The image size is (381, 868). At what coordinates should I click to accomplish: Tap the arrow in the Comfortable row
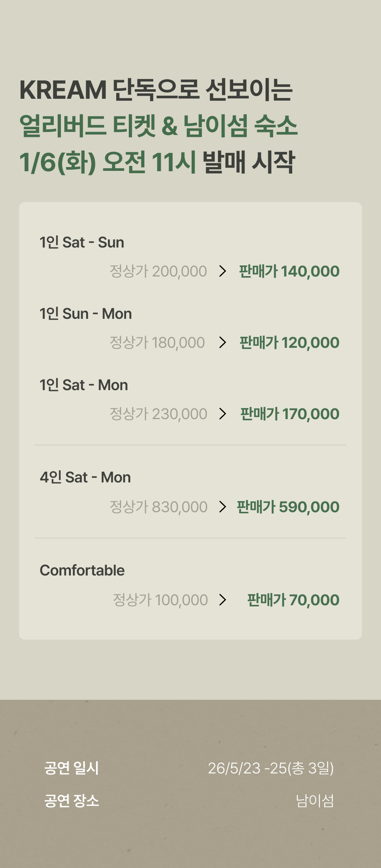[x=223, y=600]
